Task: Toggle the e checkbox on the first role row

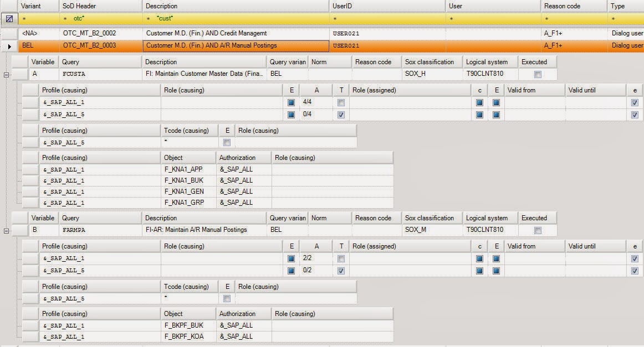Action: click(635, 102)
